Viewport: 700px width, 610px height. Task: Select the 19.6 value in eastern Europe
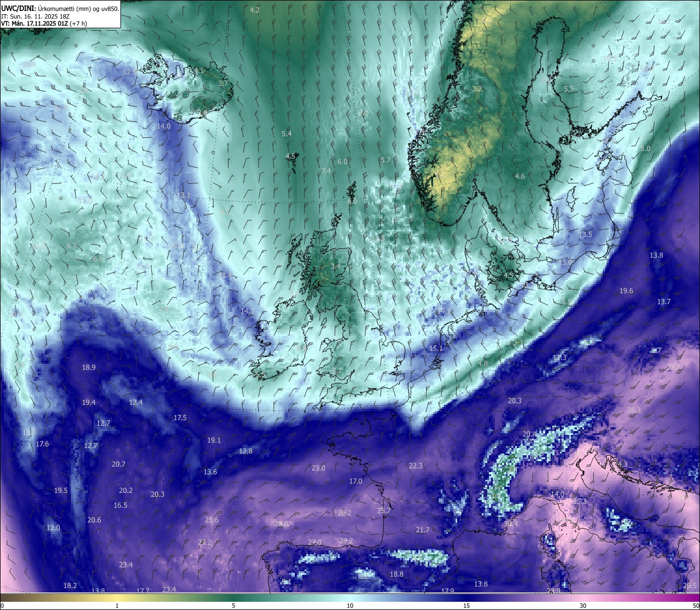point(626,291)
